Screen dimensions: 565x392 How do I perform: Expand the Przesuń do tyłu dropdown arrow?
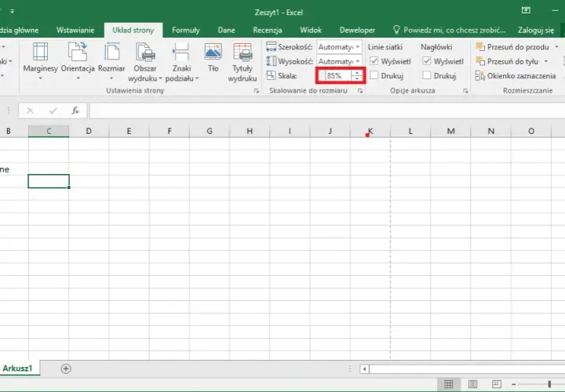coord(546,62)
